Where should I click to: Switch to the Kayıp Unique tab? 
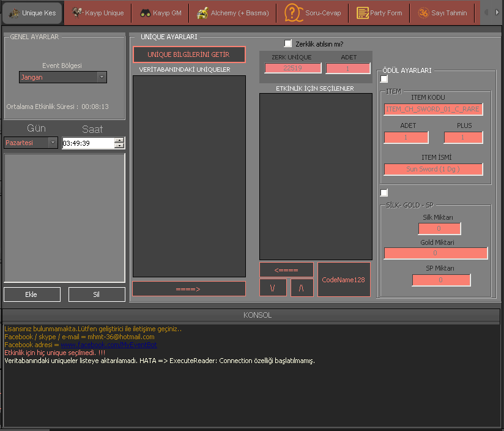pos(98,13)
